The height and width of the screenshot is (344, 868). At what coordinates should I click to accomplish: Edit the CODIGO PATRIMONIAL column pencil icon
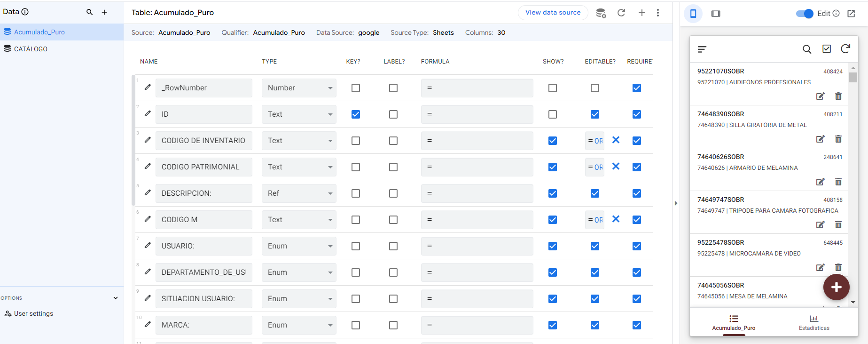[148, 167]
